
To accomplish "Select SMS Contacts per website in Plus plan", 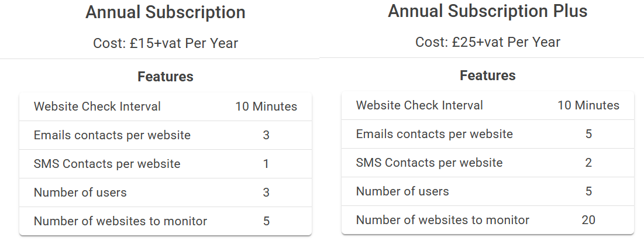I will tap(429, 163).
